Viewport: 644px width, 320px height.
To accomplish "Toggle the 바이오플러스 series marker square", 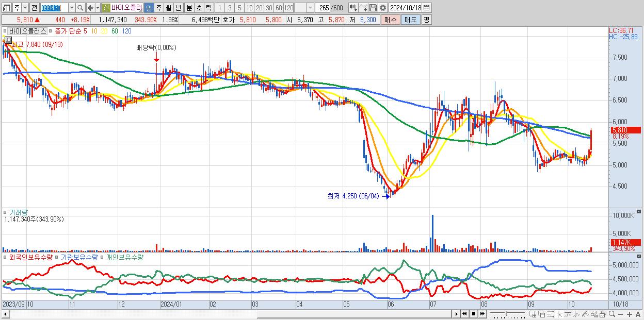I will tap(5, 31).
